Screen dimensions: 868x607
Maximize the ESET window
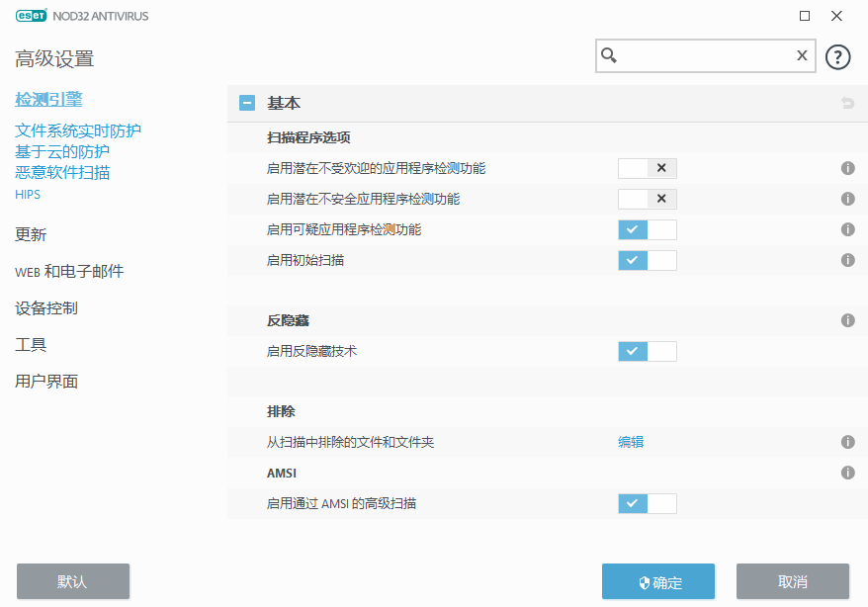point(805,16)
